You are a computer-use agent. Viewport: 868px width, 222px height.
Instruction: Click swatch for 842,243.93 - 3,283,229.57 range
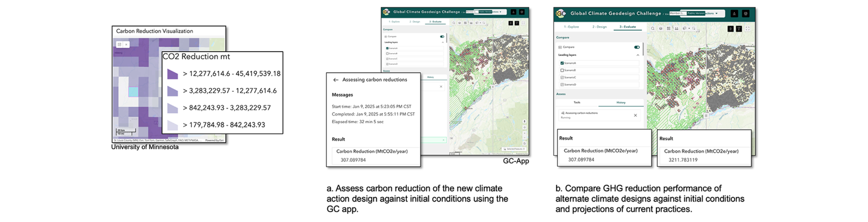click(x=173, y=108)
